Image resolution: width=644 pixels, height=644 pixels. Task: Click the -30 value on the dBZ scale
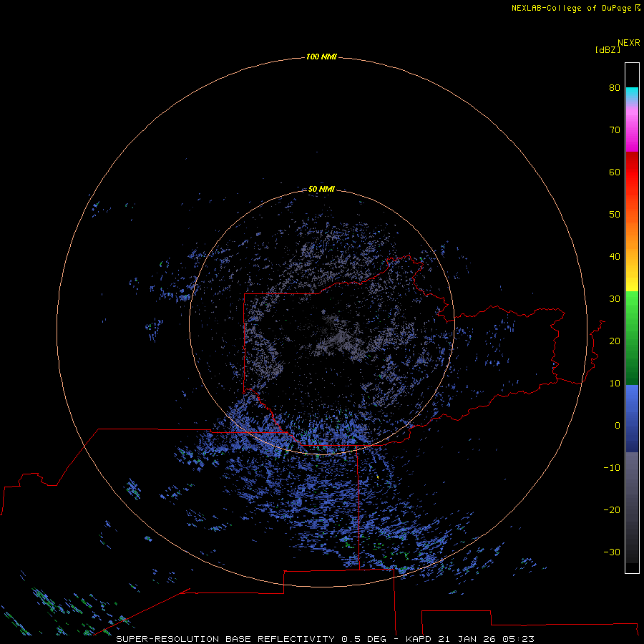click(x=612, y=552)
